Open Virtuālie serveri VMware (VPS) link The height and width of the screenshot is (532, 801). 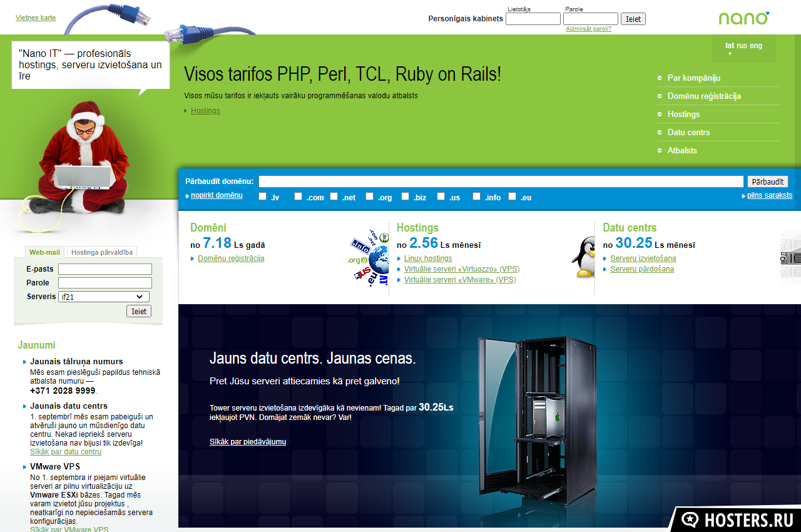[460, 280]
